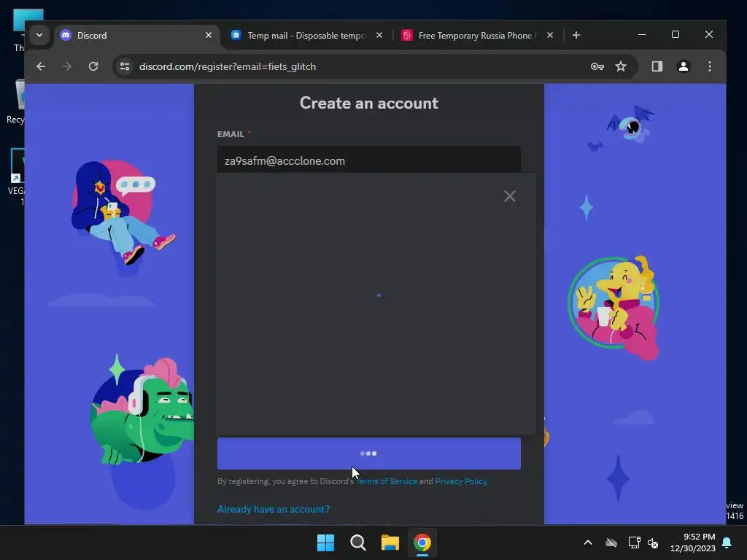Show hidden system tray icons

coord(588,542)
